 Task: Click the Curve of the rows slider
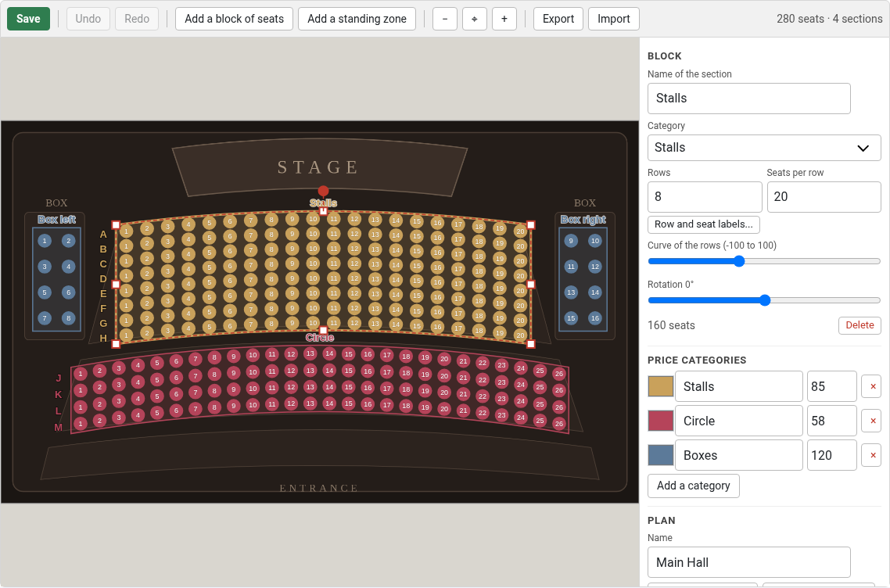click(x=764, y=261)
